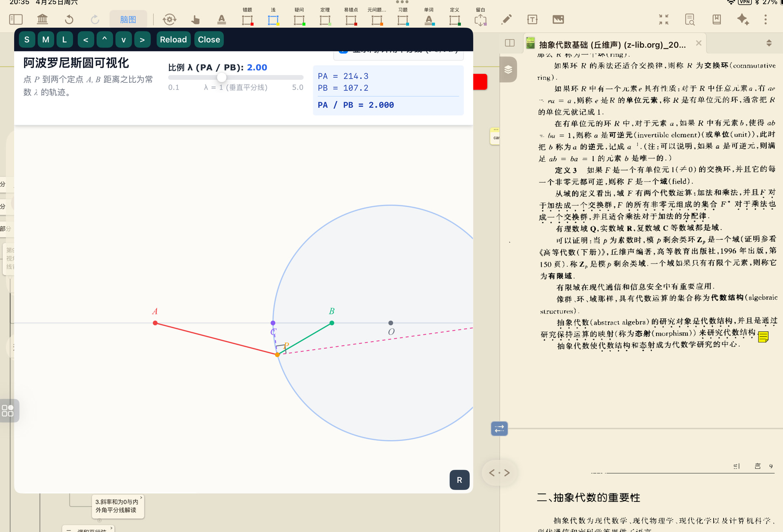Expand the 3.斜率和为0与内外角平分线解读 node

tap(141, 497)
